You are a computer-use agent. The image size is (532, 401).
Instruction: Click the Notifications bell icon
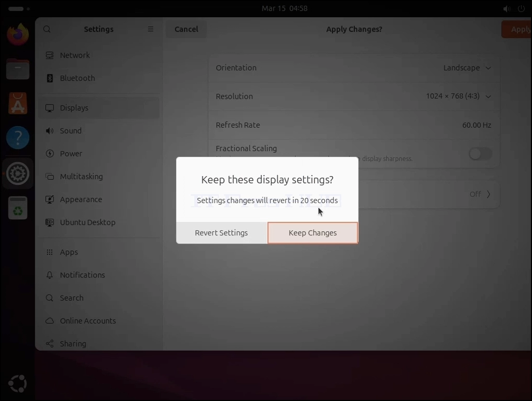pos(49,275)
